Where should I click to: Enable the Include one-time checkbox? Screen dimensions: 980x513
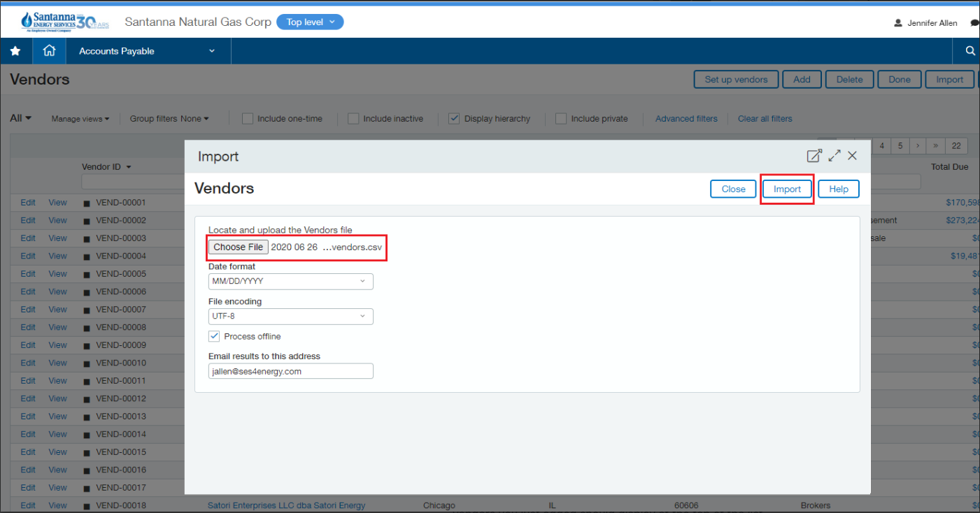(x=248, y=118)
